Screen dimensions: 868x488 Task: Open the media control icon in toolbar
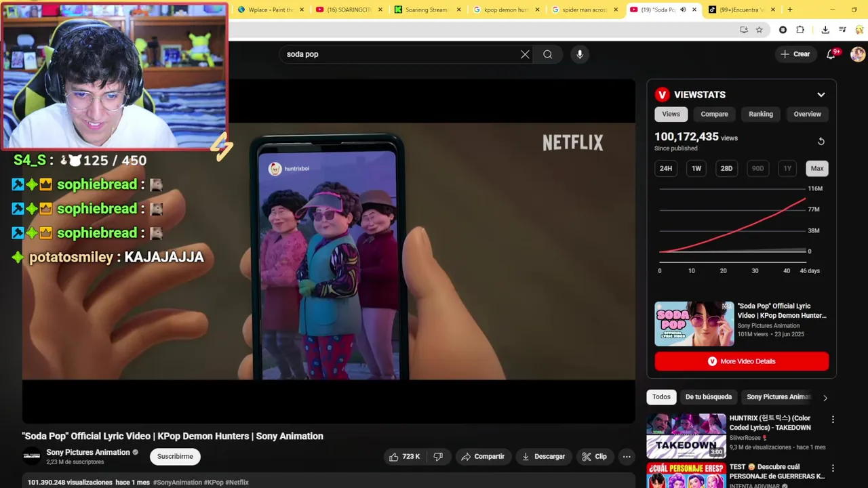pyautogui.click(x=842, y=30)
